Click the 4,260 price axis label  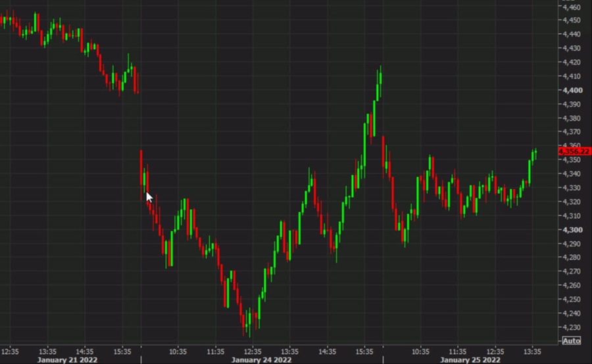570,286
